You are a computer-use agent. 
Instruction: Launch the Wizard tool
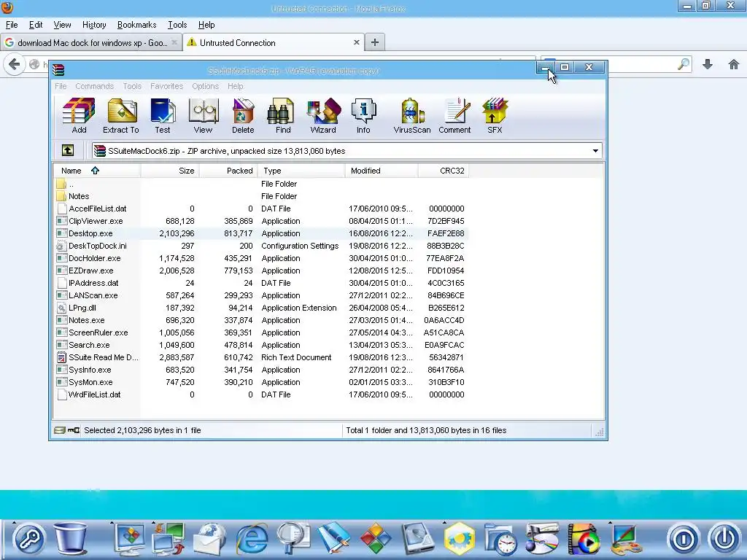pos(323,116)
